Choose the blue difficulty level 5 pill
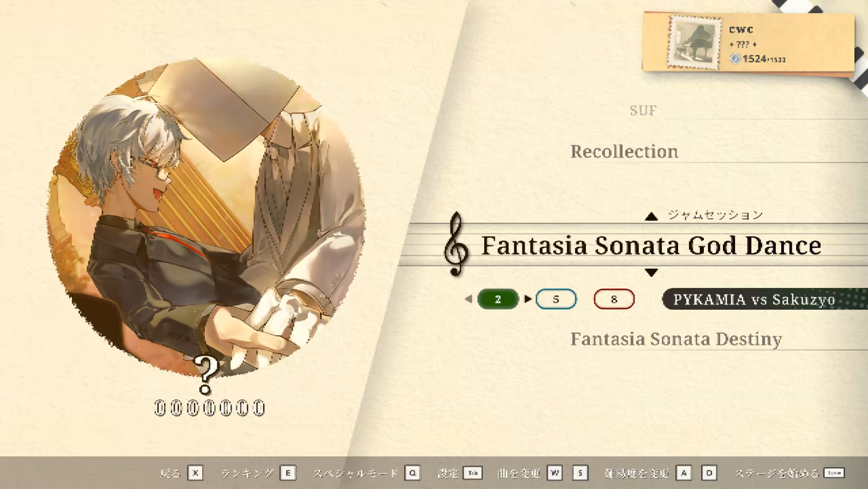Image resolution: width=868 pixels, height=489 pixels. click(556, 299)
